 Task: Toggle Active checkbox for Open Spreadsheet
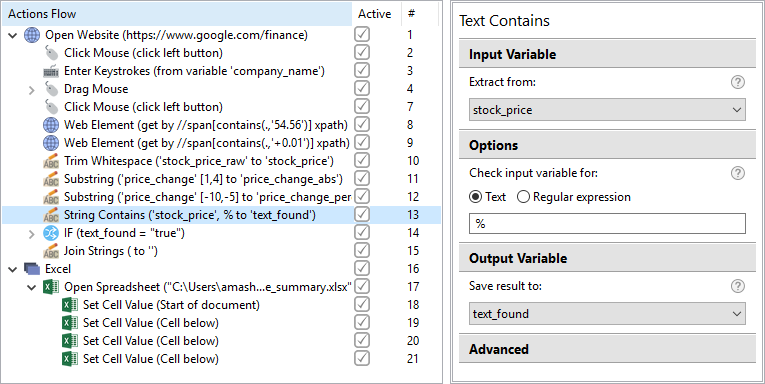coord(362,286)
